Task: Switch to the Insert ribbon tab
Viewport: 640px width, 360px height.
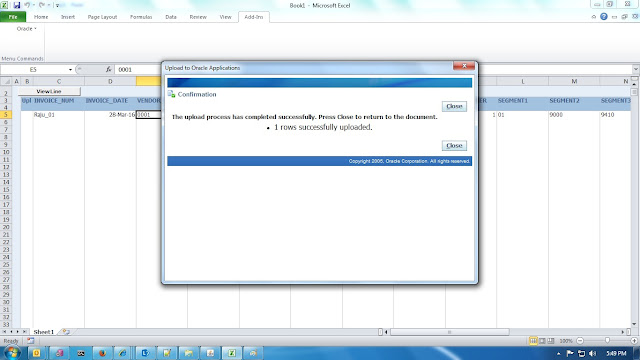Action: click(68, 17)
